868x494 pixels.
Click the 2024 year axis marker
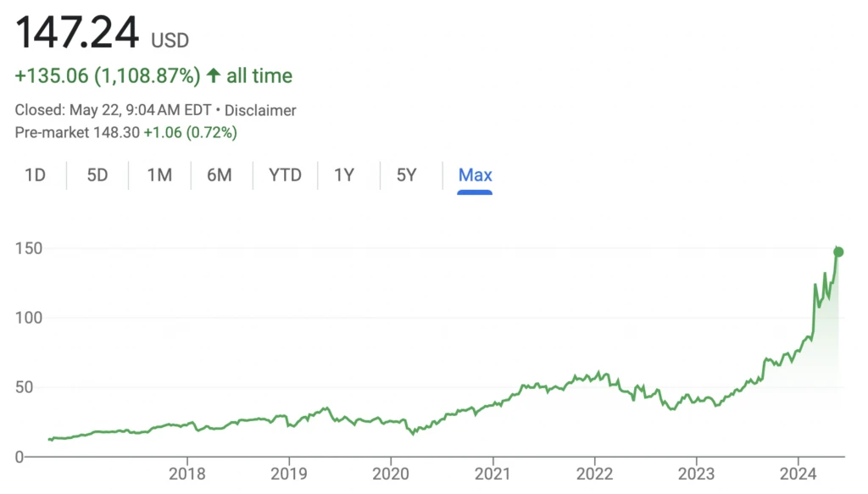[798, 473]
